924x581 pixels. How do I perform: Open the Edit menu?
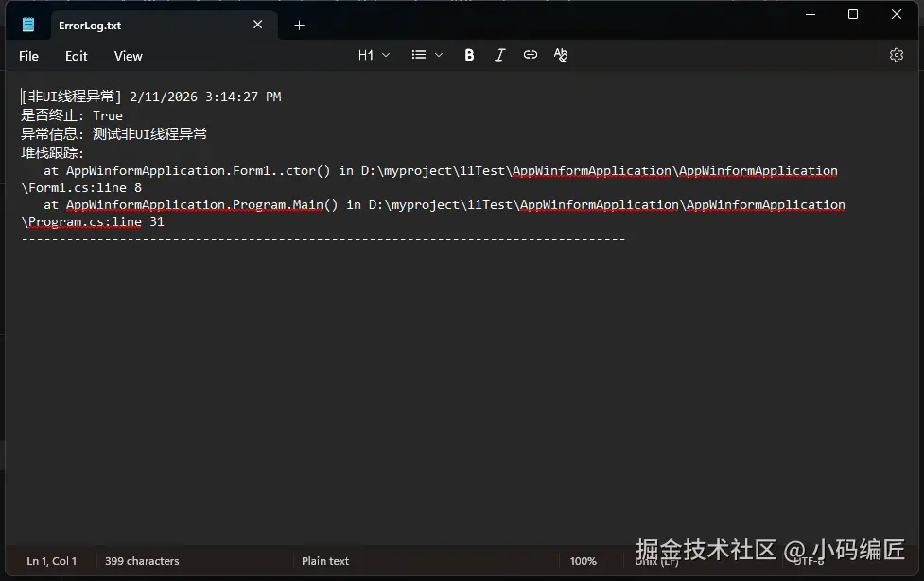pos(76,56)
